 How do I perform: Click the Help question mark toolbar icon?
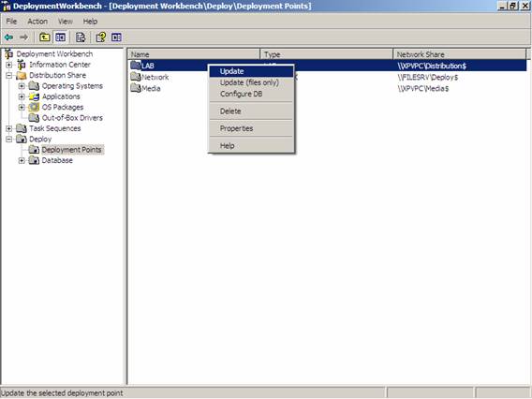[101, 37]
